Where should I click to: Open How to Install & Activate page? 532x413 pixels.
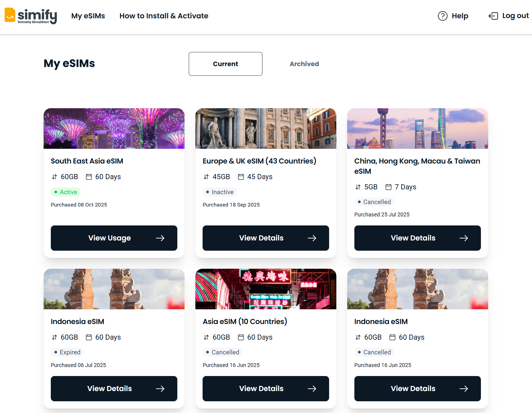click(x=164, y=16)
